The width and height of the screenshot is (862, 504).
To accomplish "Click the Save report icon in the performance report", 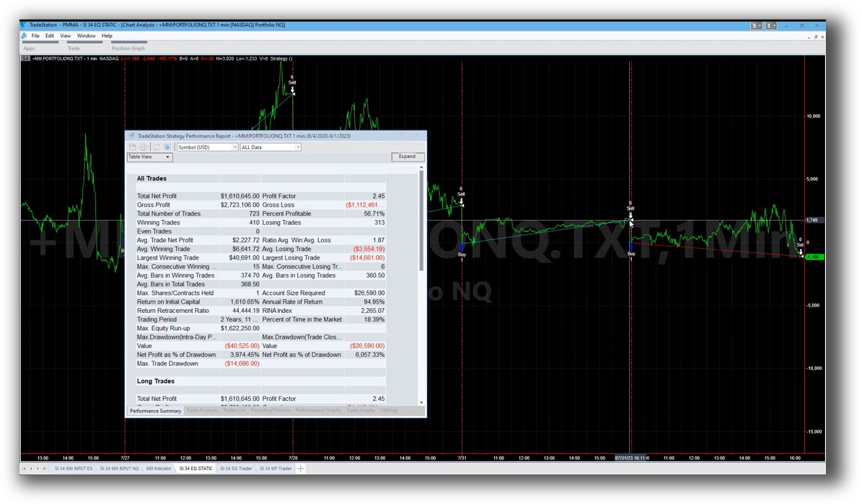I will click(133, 146).
